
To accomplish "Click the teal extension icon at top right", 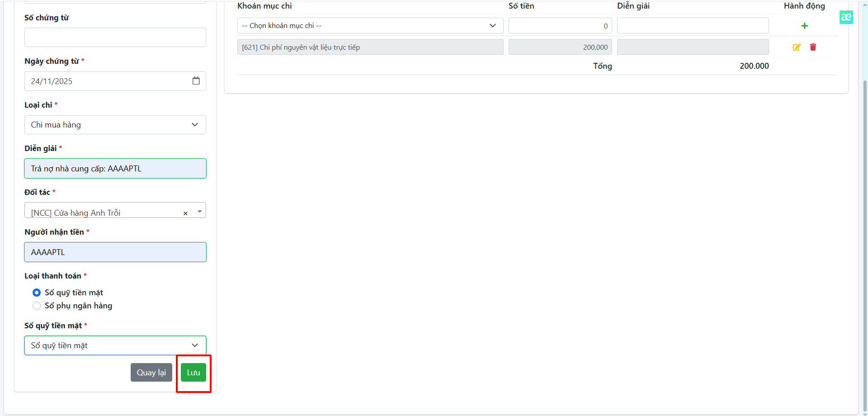I will click(846, 17).
